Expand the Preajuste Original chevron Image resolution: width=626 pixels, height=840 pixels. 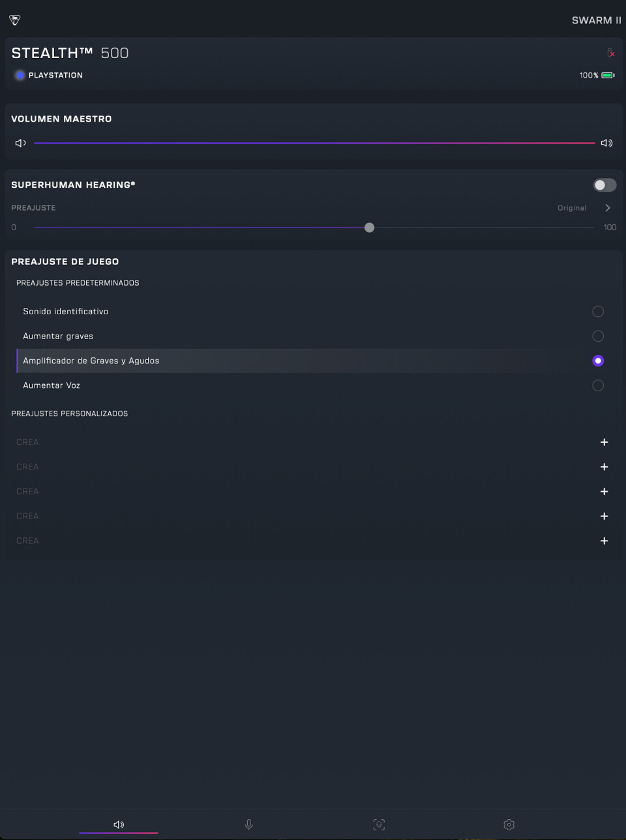click(608, 208)
